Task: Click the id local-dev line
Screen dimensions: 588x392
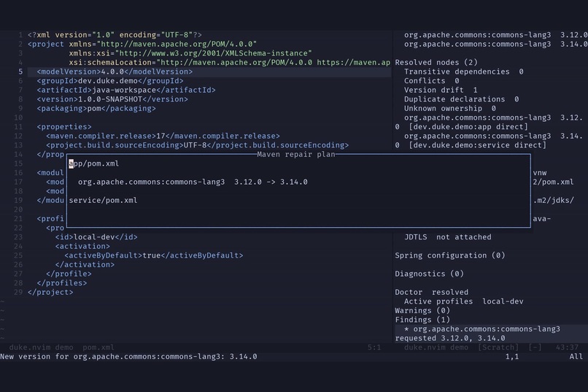Action: 96,237
